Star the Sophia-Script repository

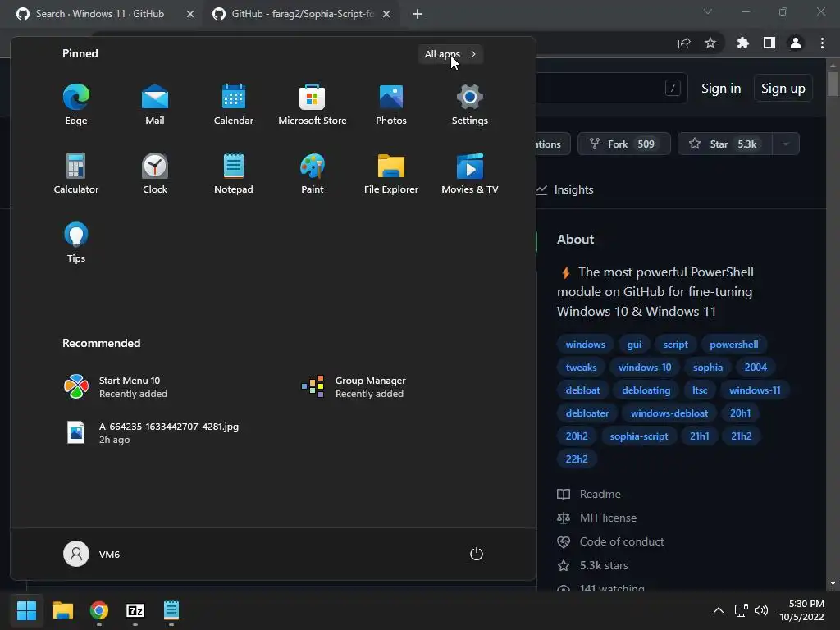725,144
